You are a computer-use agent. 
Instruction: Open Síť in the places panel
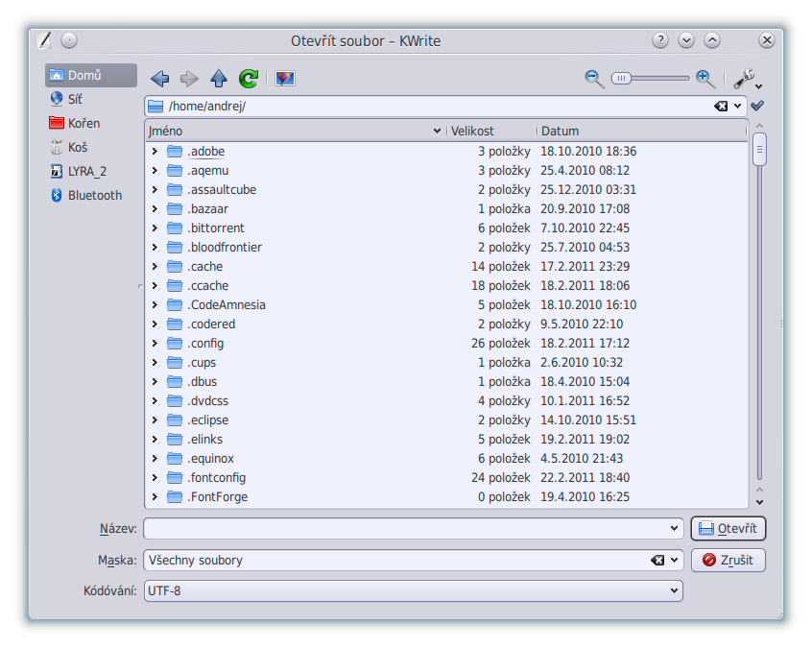coord(91,99)
